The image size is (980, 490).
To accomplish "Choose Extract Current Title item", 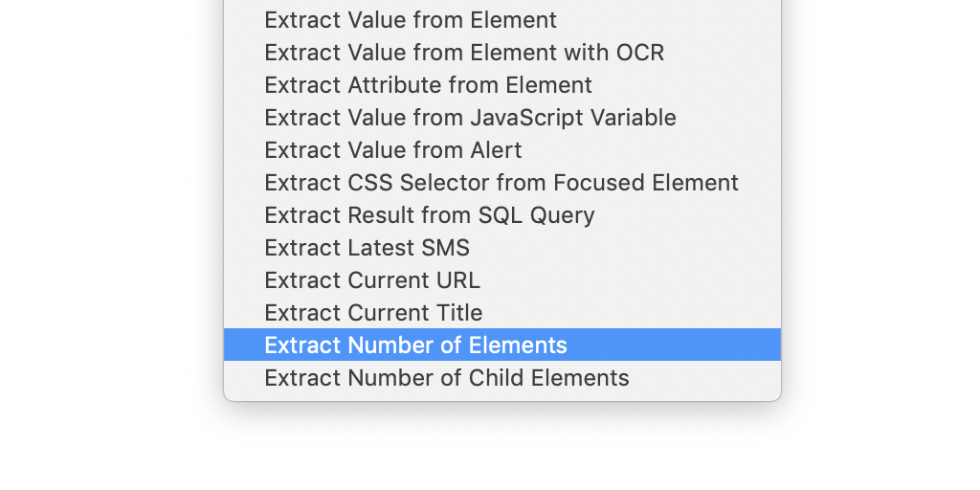I will (x=502, y=313).
